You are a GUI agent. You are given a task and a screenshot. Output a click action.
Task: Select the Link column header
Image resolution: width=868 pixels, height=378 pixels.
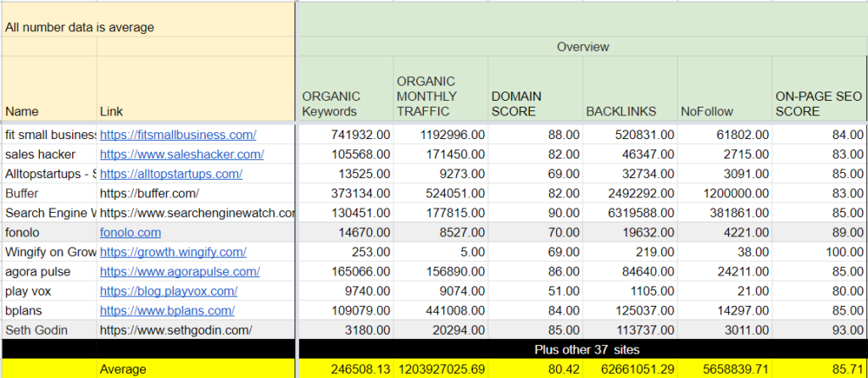(x=196, y=88)
